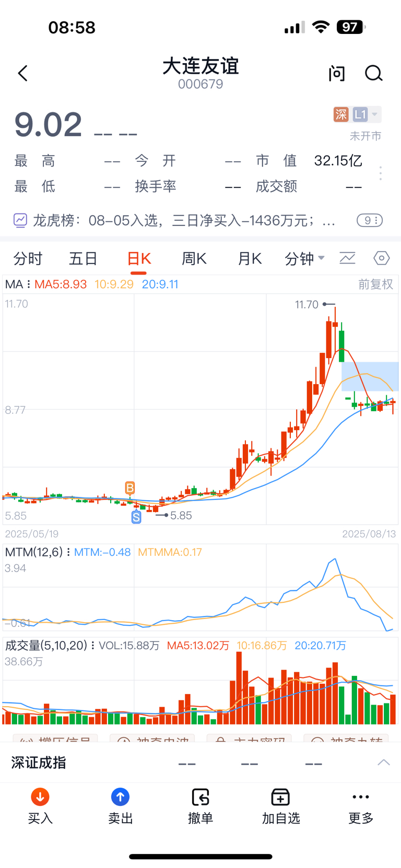Tap the 2025/08/13 date label
The image size is (401, 868).
(x=369, y=534)
